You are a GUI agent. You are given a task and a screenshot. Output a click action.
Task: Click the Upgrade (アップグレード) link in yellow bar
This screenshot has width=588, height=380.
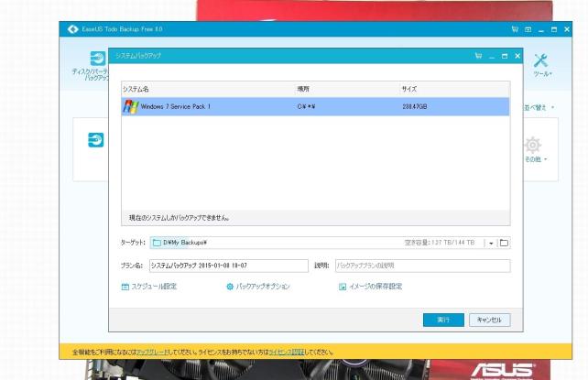click(x=152, y=353)
